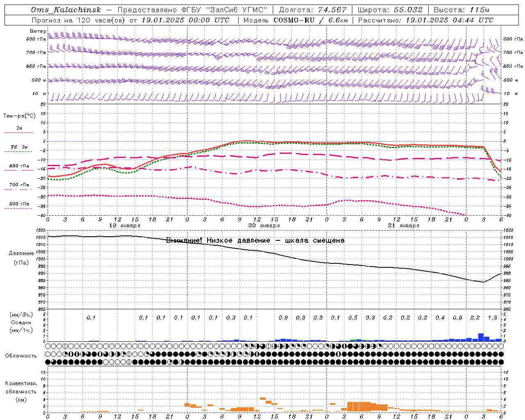The width and height of the screenshot is (525, 420).
Task: Click the (мм/3ч.) precipitation unit label
Action: click(21, 315)
